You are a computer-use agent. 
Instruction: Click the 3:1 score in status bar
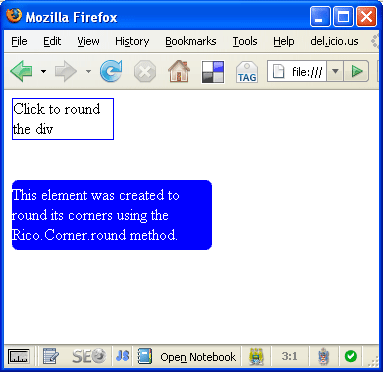(x=289, y=356)
